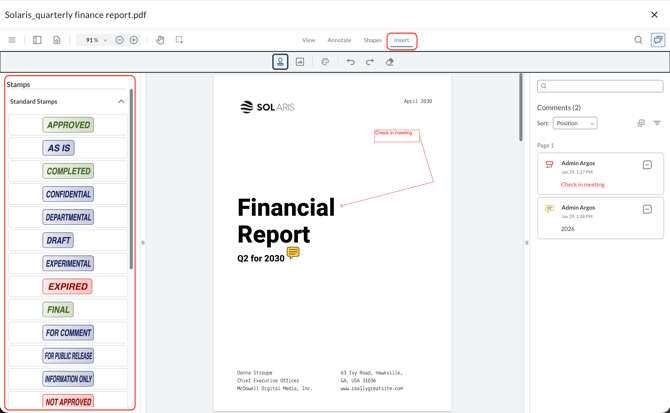Choose the APPROVED stamp

point(68,125)
